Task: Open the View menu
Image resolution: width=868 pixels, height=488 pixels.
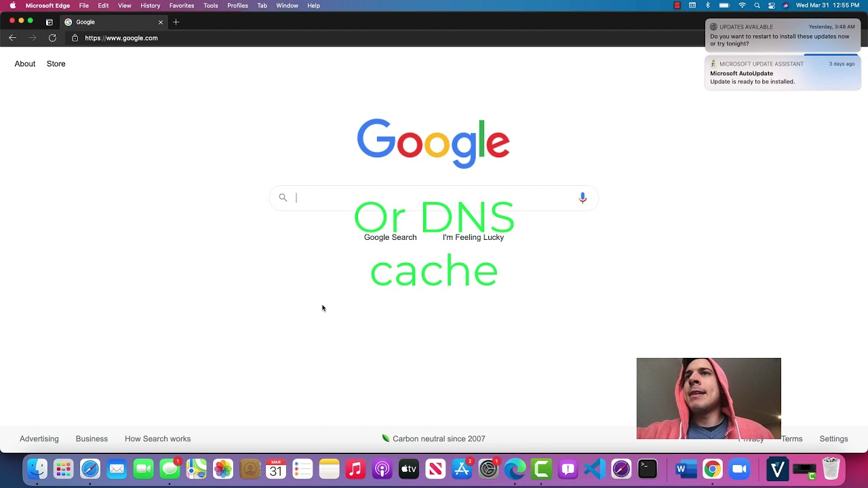Action: pos(125,5)
